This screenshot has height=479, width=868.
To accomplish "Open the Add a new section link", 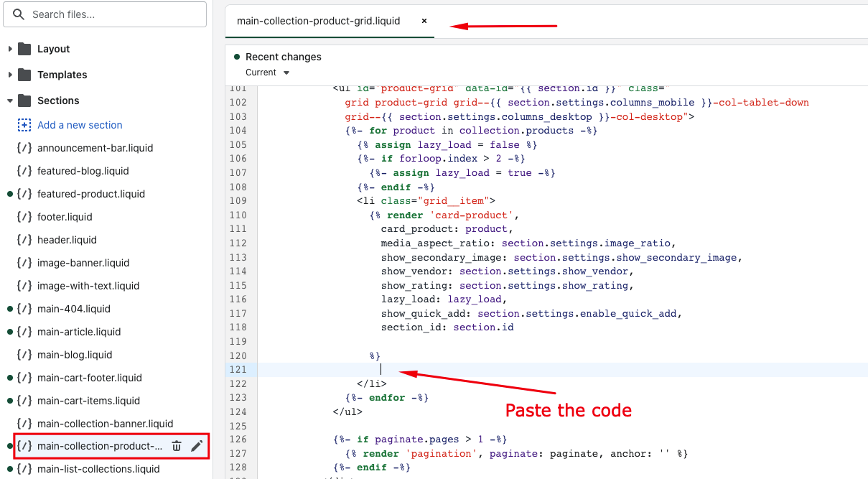I will point(80,125).
